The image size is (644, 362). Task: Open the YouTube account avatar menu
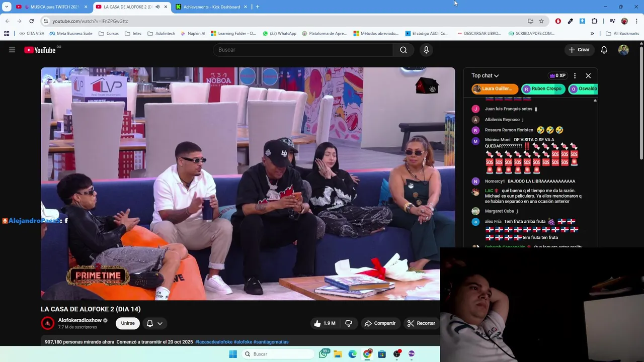(623, 50)
